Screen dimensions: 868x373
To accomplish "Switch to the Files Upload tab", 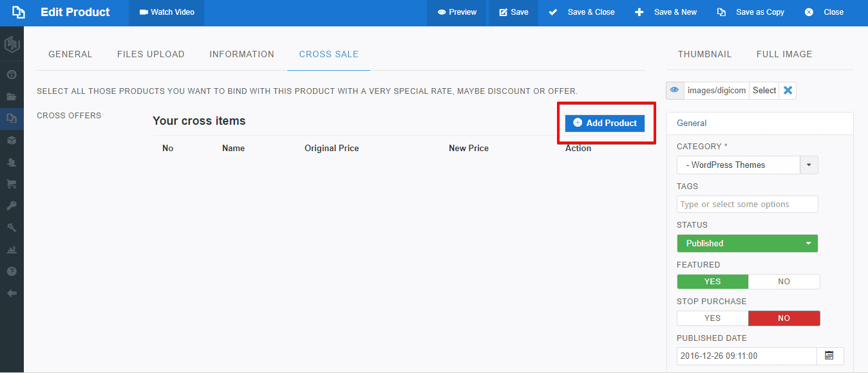I will click(151, 55).
